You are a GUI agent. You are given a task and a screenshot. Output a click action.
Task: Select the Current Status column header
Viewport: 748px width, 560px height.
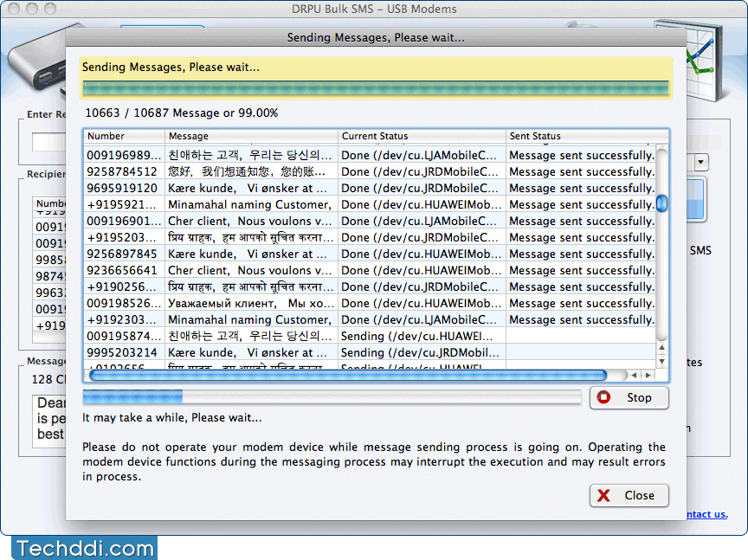[x=422, y=136]
